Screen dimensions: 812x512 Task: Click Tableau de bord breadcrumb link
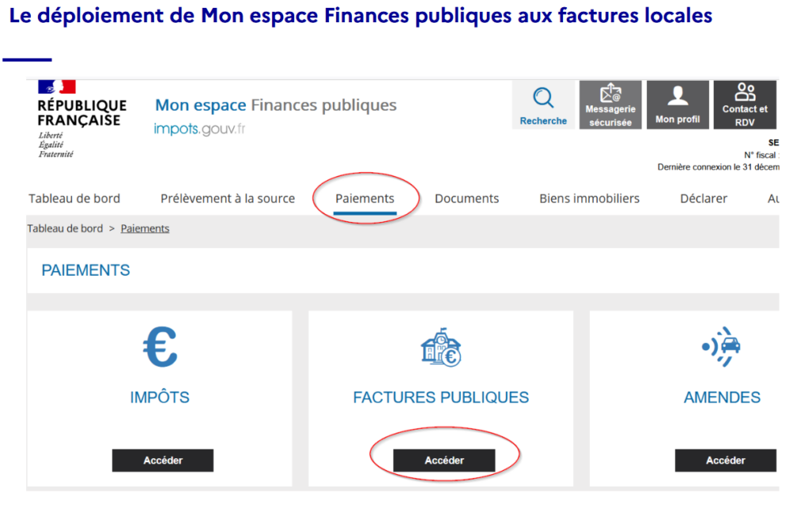[65, 228]
